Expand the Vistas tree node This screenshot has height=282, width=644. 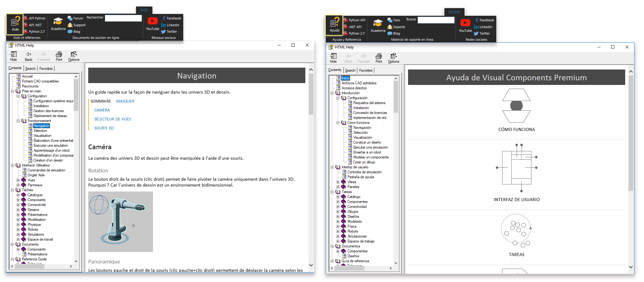(338, 182)
